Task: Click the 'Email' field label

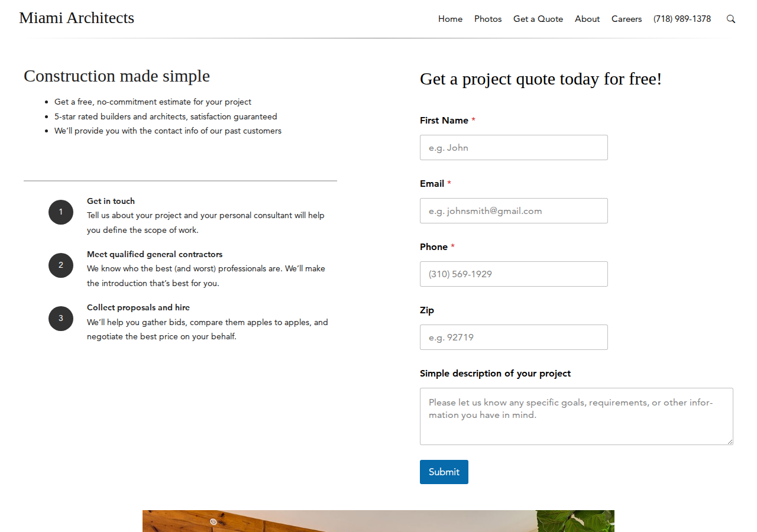Action: coord(435,183)
